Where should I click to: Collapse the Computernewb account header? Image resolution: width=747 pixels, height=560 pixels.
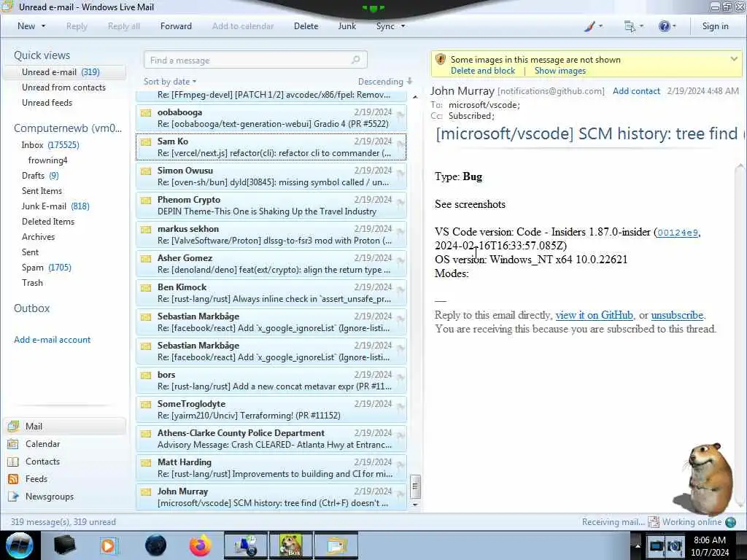coord(68,128)
